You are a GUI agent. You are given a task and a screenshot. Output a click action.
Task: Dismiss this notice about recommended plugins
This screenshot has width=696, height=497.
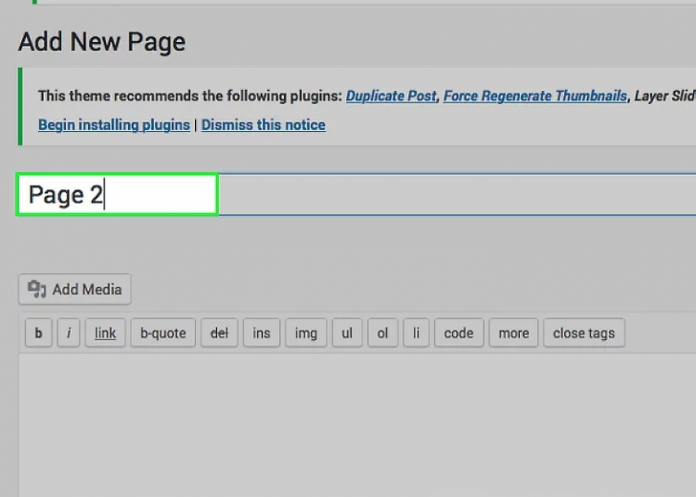(x=263, y=125)
